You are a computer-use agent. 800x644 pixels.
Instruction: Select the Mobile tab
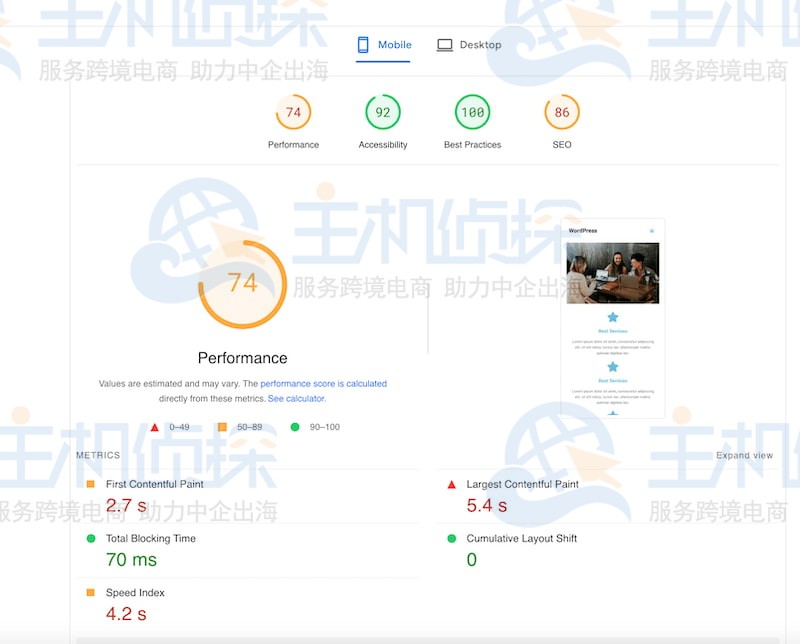coord(386,44)
